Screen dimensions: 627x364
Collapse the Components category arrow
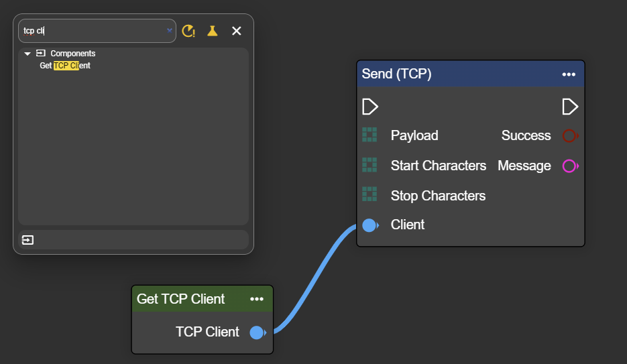point(27,54)
